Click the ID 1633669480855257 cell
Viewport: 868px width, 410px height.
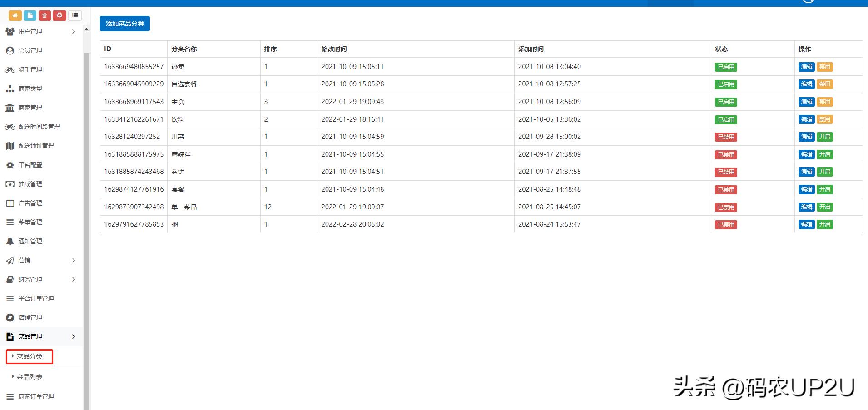(134, 67)
